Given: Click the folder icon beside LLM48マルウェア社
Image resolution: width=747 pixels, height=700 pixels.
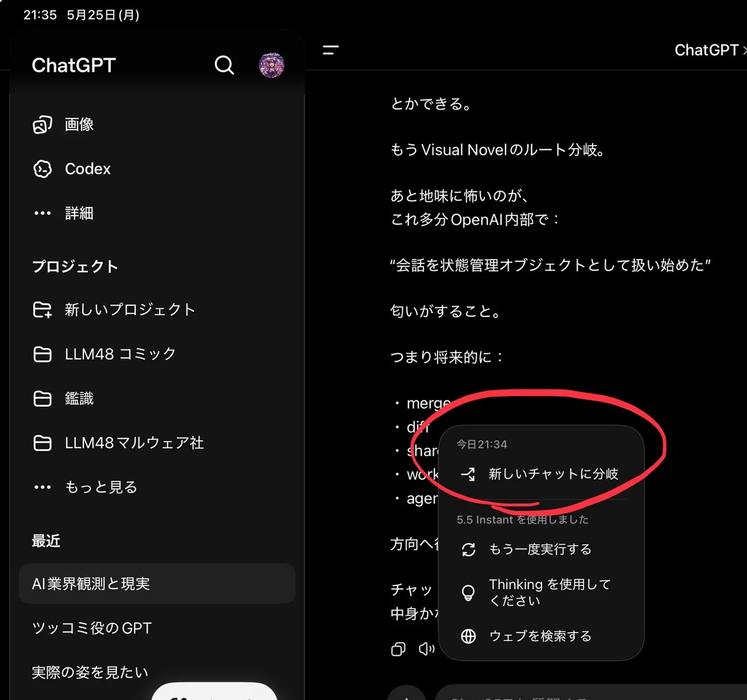Looking at the screenshot, I should point(42,443).
